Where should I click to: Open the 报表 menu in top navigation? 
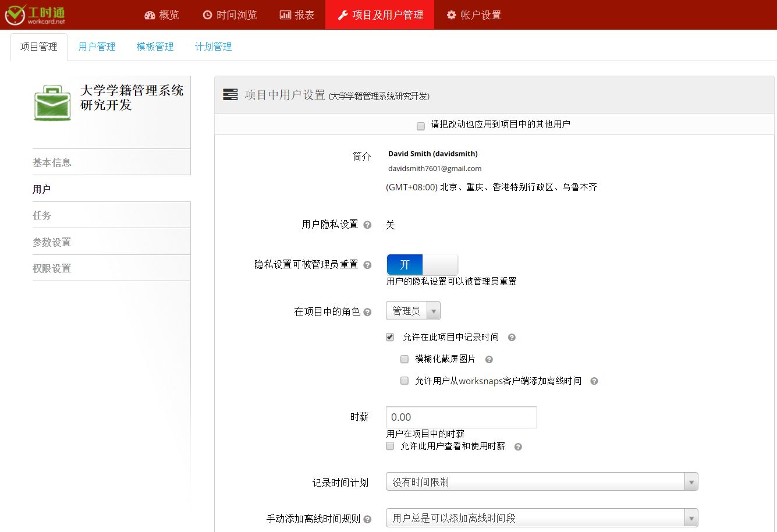click(x=297, y=15)
